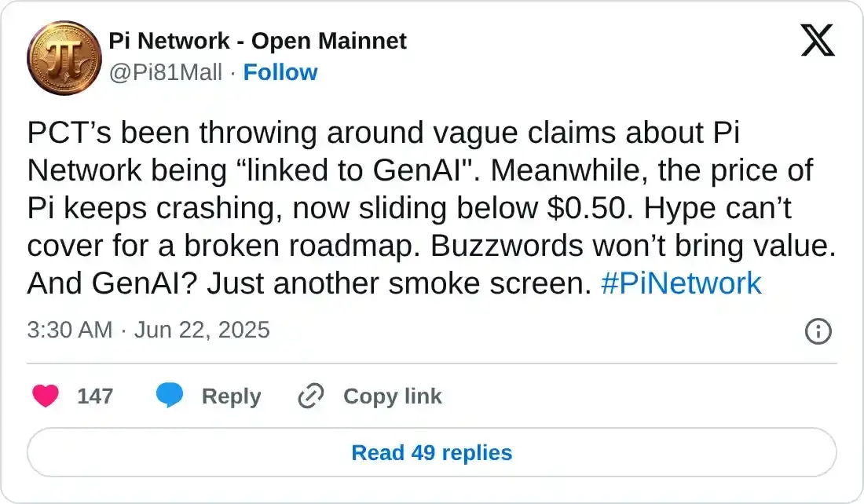Follow the @Pi81Mall account
Screen dimensions: 864x504
click(280, 72)
